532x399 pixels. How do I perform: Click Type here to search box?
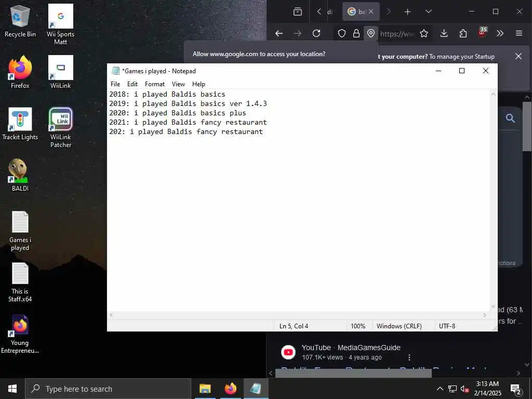tap(108, 389)
